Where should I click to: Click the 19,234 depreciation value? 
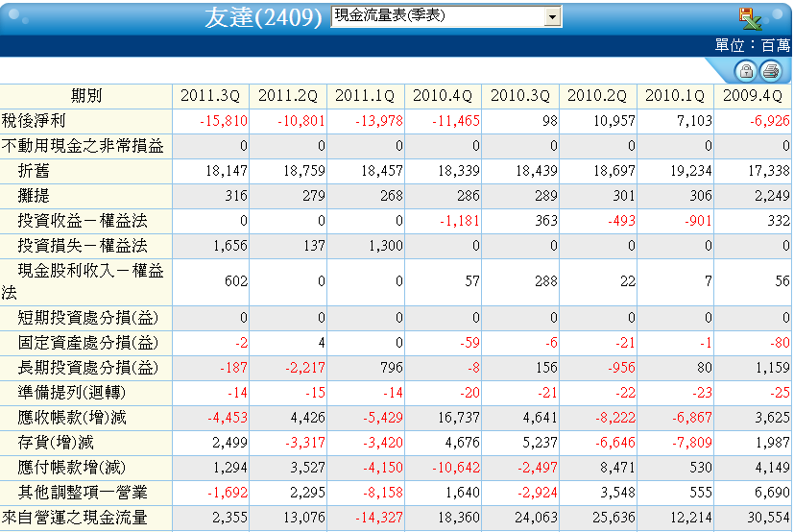coord(691,171)
